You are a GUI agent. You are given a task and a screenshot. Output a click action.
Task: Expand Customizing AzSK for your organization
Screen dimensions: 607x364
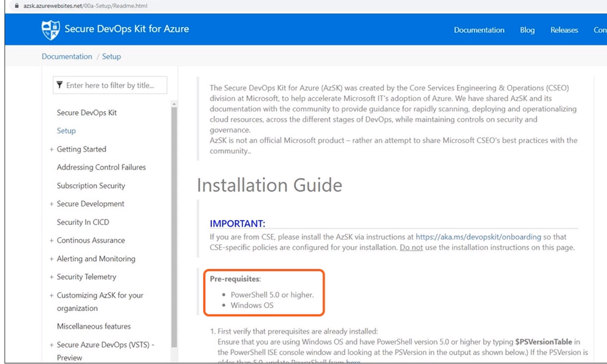(x=51, y=295)
